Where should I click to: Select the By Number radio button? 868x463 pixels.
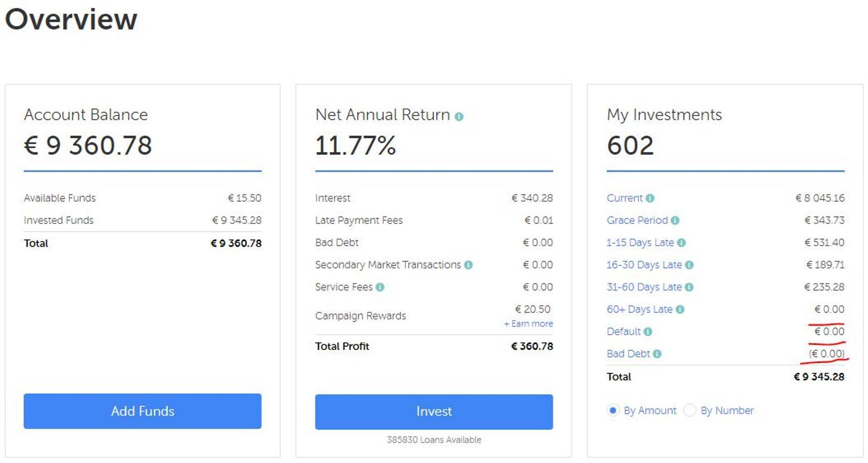pos(689,411)
